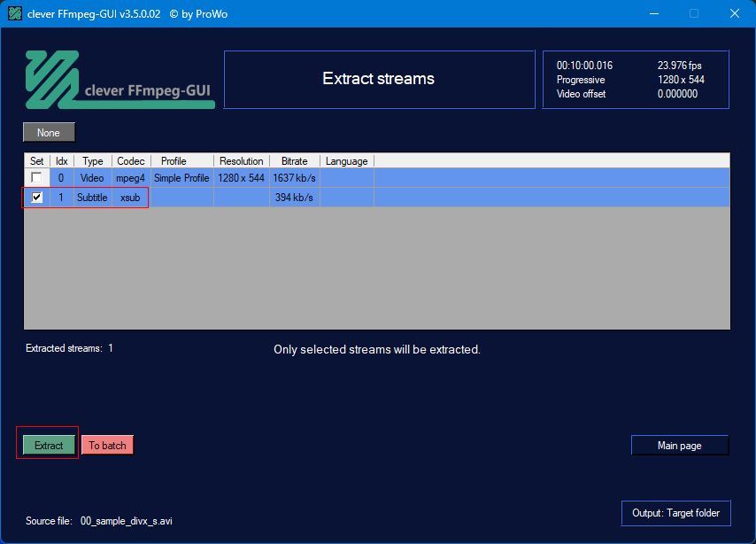
Task: Click the 1637 kb/s bitrate cell
Action: pos(294,177)
